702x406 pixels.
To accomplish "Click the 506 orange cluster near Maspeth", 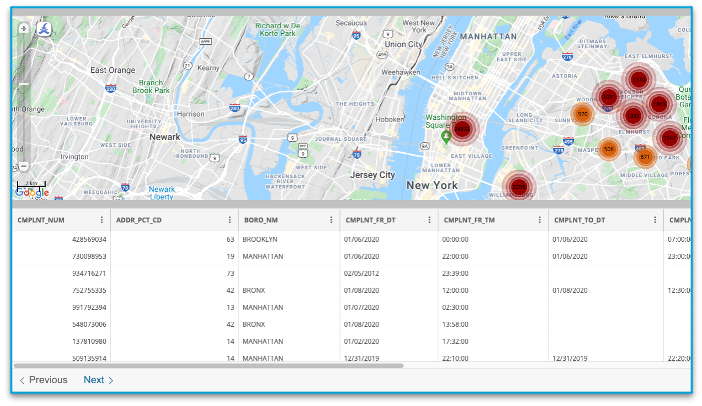I will (609, 149).
